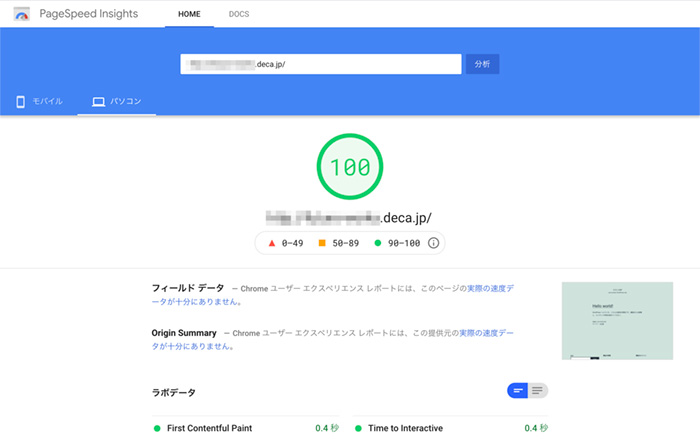Click the red triangle 0-49 legend icon
This screenshot has height=439, width=700.
pyautogui.click(x=271, y=243)
